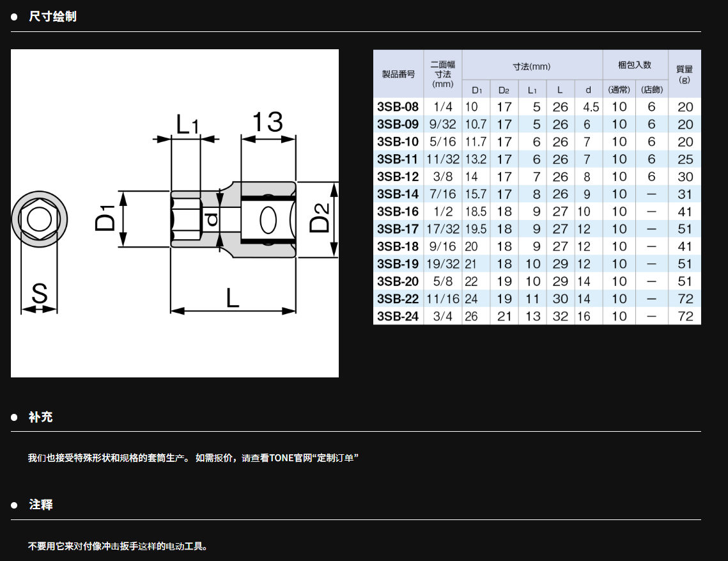Click the D1 dimension label in drawing

[105, 217]
